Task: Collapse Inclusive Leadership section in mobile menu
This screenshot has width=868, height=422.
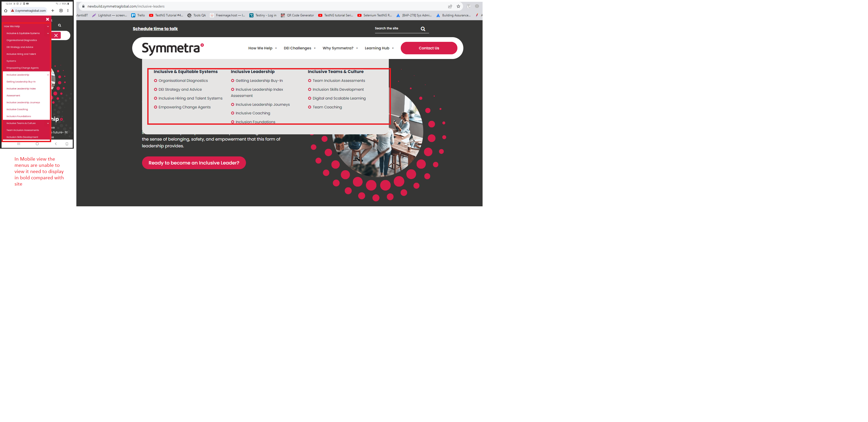Action: click(x=48, y=75)
